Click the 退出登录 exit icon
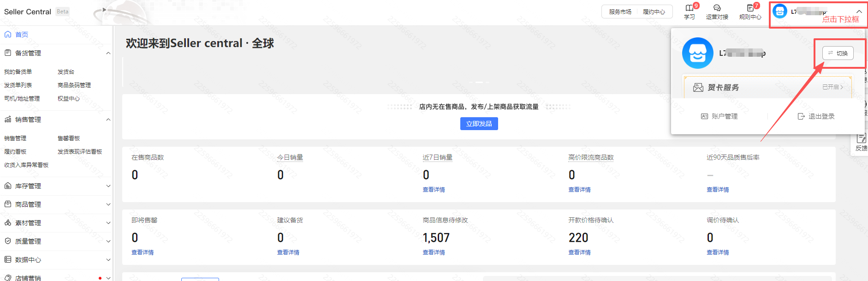The image size is (868, 281). coord(801,116)
